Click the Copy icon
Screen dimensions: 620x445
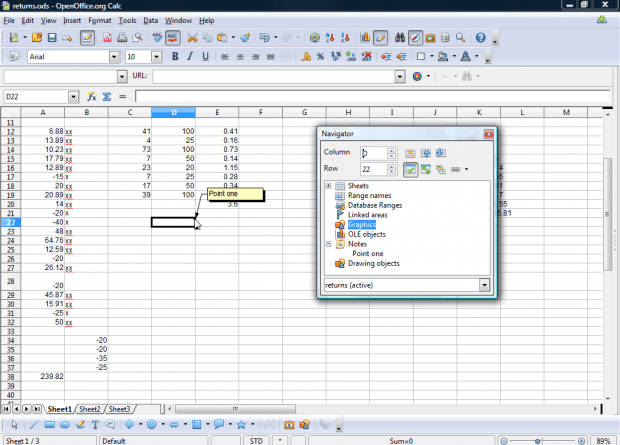(207, 38)
